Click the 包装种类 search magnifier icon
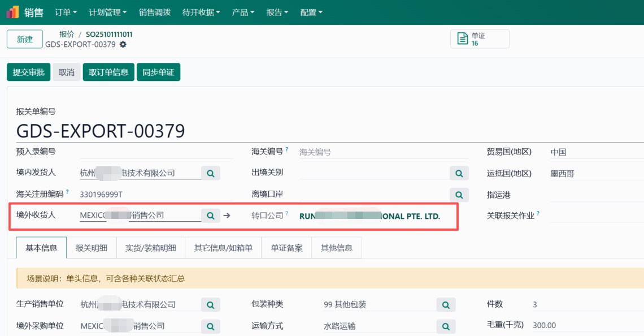This screenshot has width=644, height=336. (446, 304)
